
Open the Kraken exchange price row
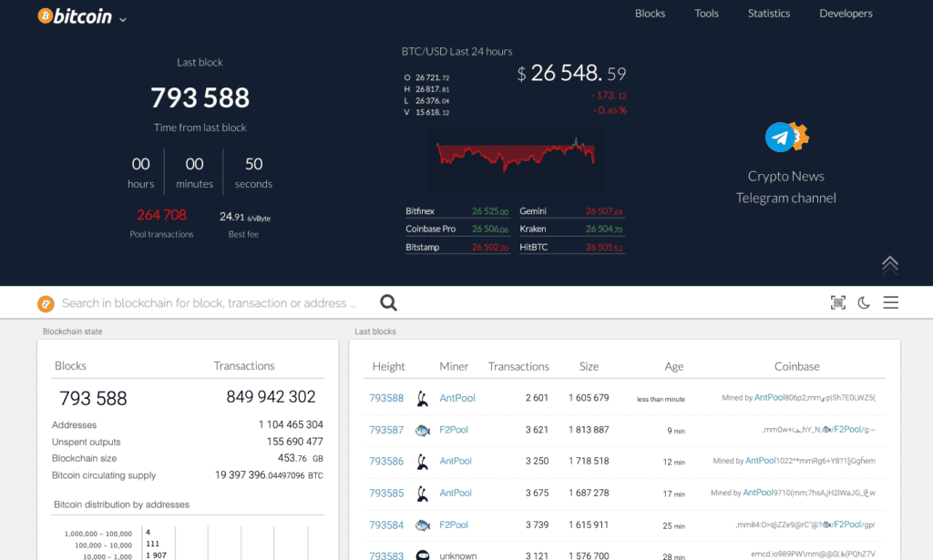(x=572, y=229)
